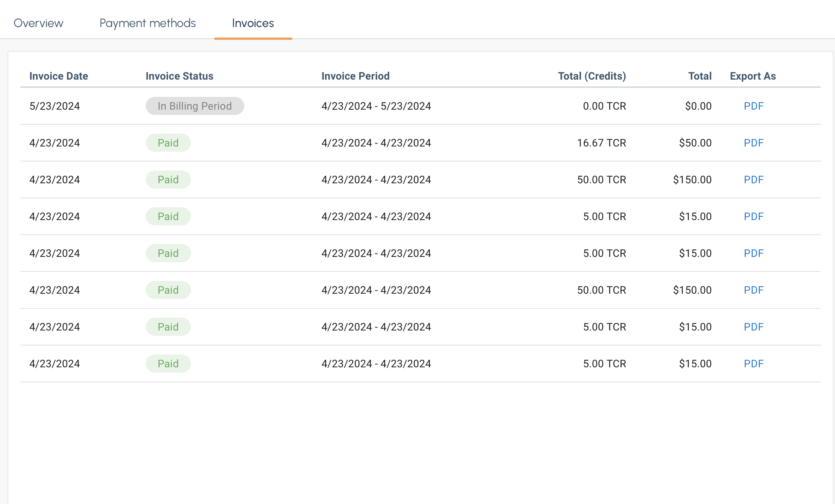
Task: Click the $0.00 total amount
Action: tap(698, 106)
